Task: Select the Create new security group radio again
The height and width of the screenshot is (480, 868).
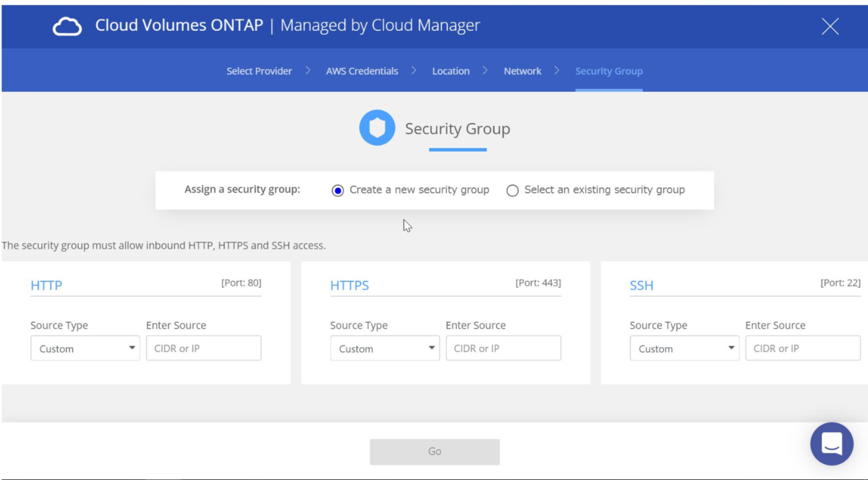Action: (336, 189)
